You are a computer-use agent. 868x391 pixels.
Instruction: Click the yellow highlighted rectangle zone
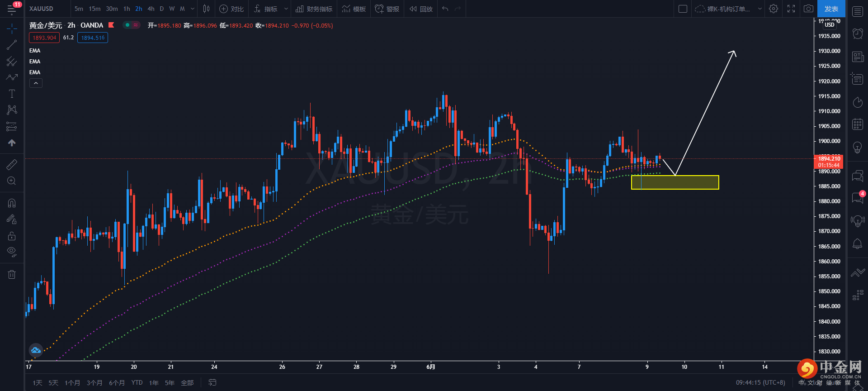pos(675,182)
